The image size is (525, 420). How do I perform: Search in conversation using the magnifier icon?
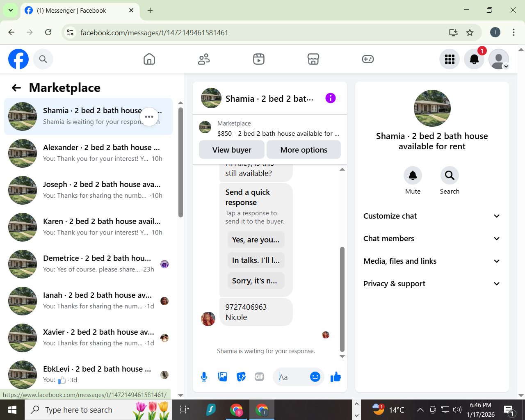(450, 176)
